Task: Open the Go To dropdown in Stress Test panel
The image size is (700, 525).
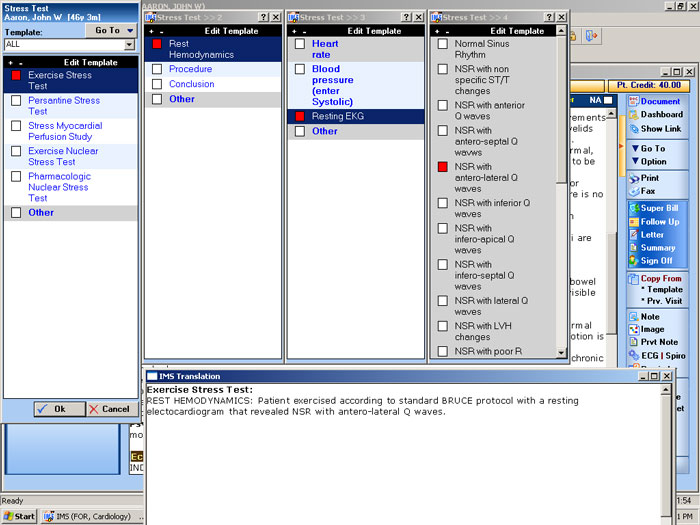Action: (x=111, y=30)
